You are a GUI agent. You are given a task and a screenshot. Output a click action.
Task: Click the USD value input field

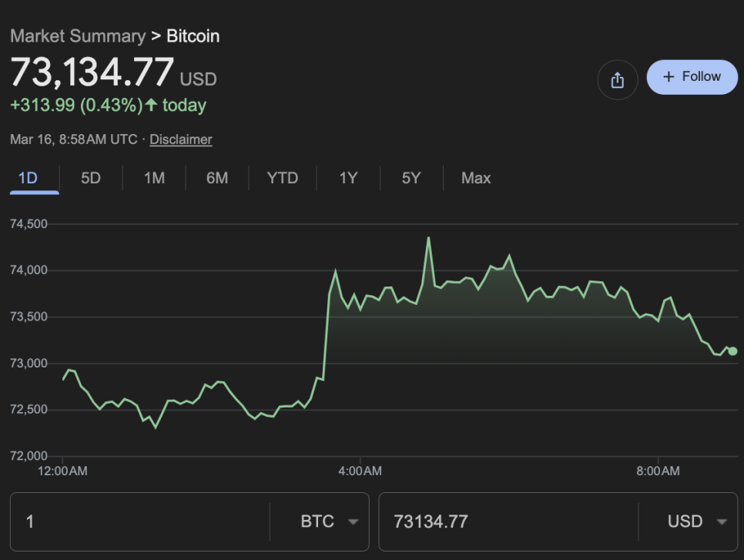click(508, 521)
